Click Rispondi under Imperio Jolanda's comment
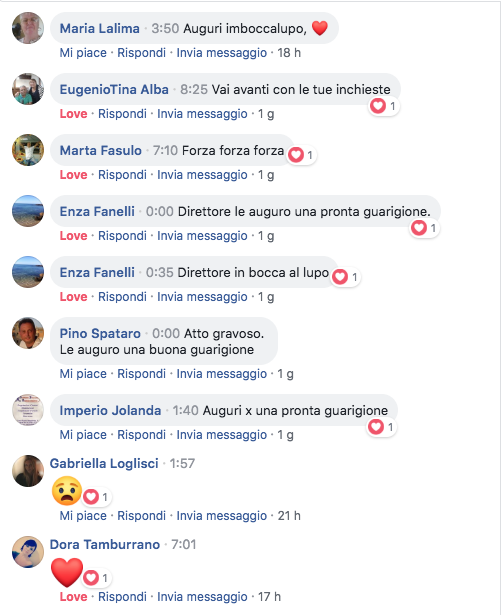Image resolution: width=501 pixels, height=615 pixels. click(x=141, y=435)
